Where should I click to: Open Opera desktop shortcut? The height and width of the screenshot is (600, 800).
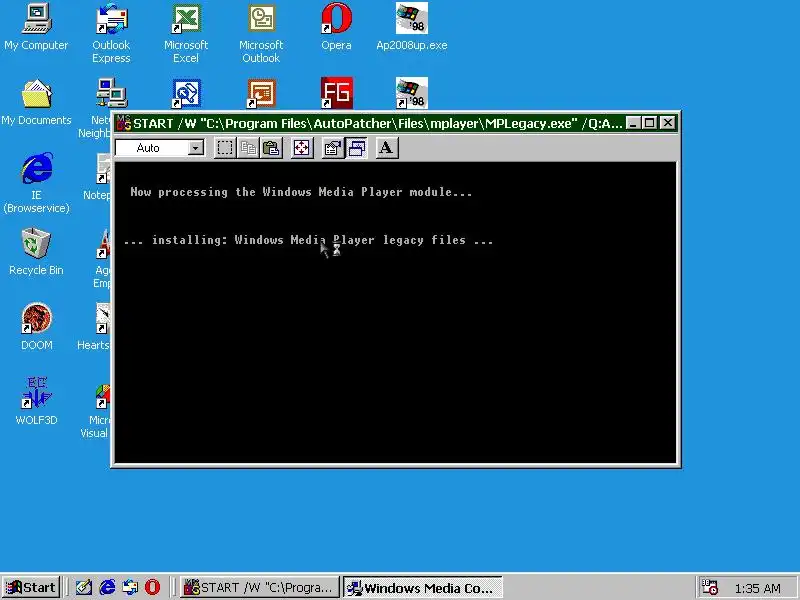coord(336,27)
